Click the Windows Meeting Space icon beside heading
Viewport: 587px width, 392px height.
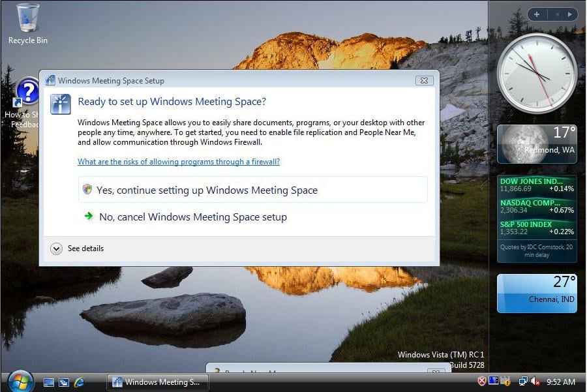coord(60,104)
